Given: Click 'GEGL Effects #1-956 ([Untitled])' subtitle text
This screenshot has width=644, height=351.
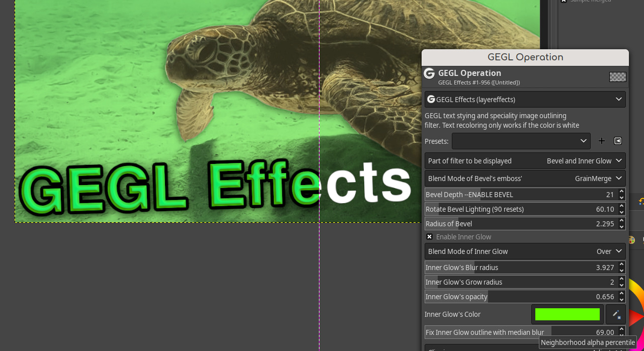Looking at the screenshot, I should point(479,82).
